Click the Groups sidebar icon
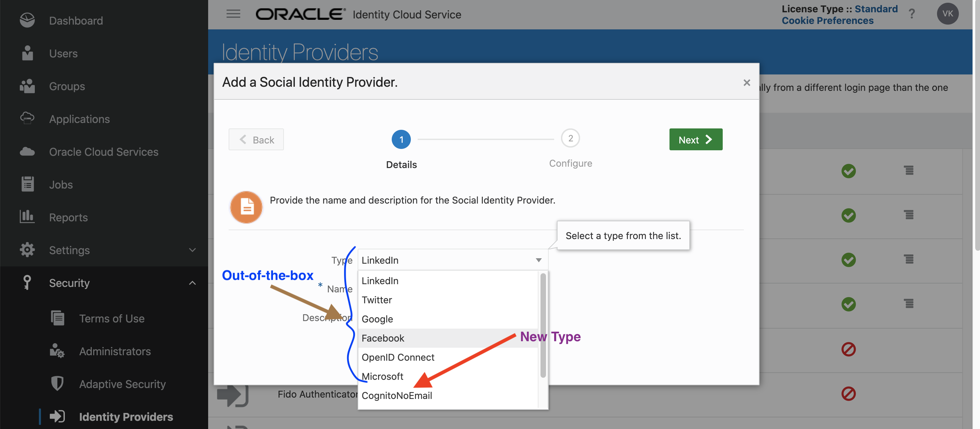 (27, 86)
